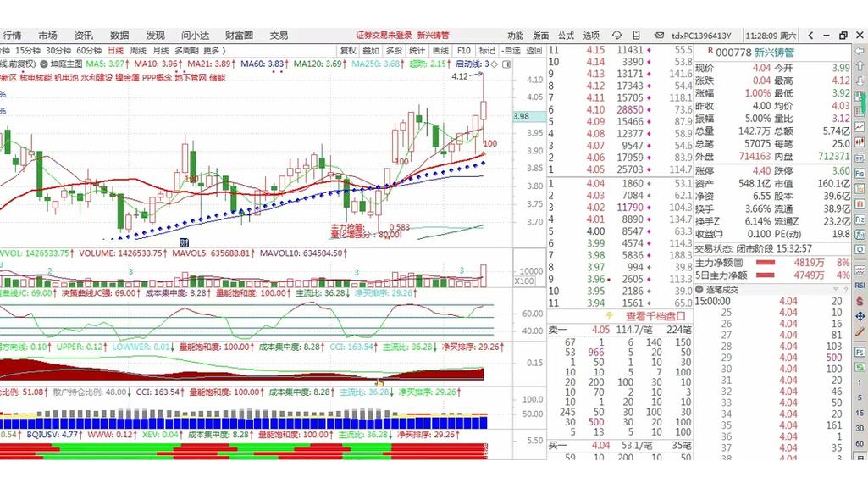Select the F10 icon on right sidebar
This screenshot has height=489, width=868.
tap(860, 175)
